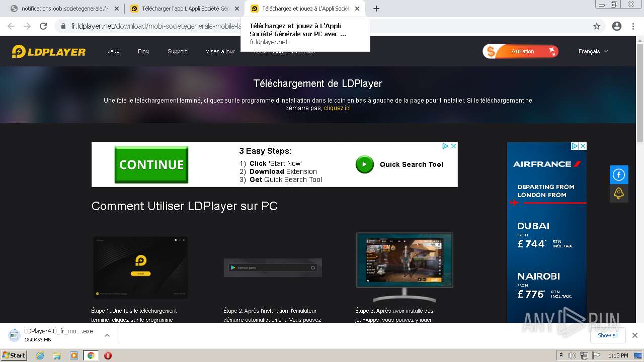Viewport: 644px width, 362px height.
Task: Click the Affiliation button
Action: pos(521,51)
